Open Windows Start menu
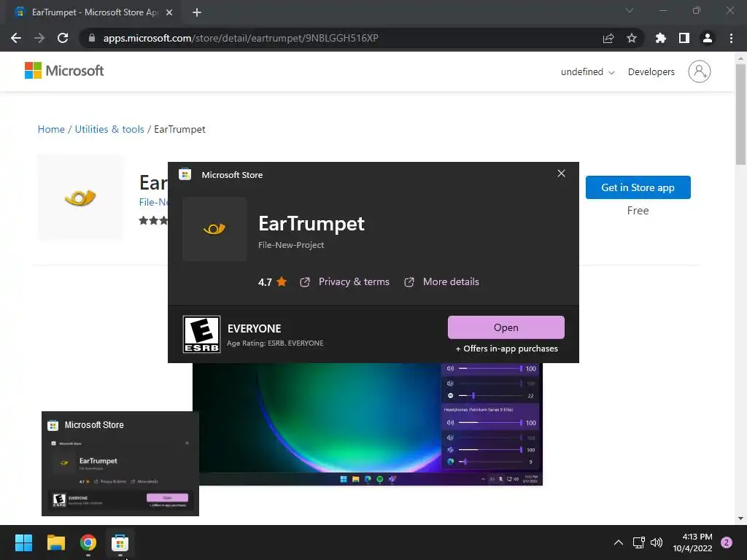Screen dimensions: 747x560 [23, 542]
